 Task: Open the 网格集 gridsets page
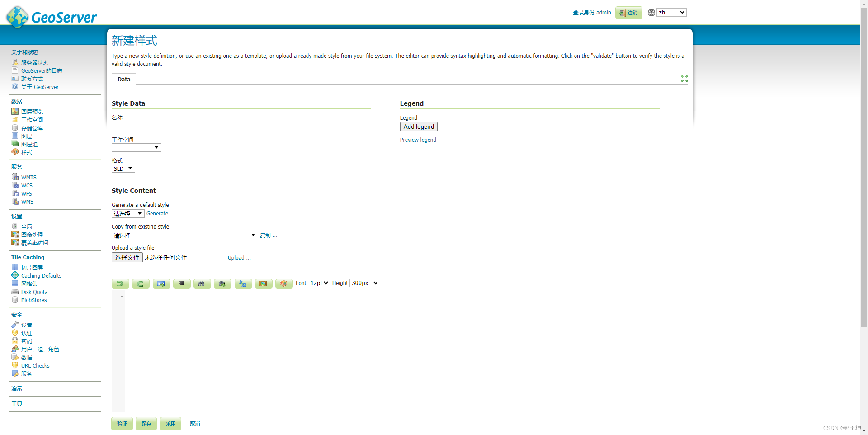pos(29,284)
